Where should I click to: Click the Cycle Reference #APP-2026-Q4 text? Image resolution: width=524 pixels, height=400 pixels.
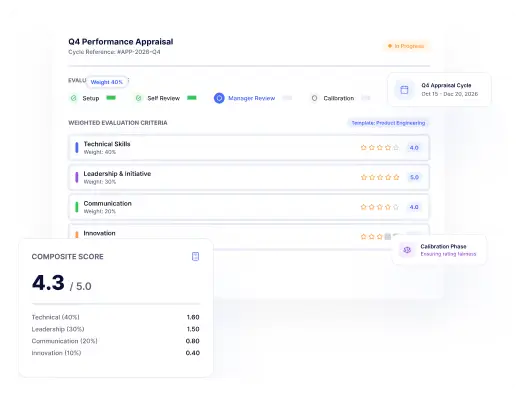[x=114, y=52]
